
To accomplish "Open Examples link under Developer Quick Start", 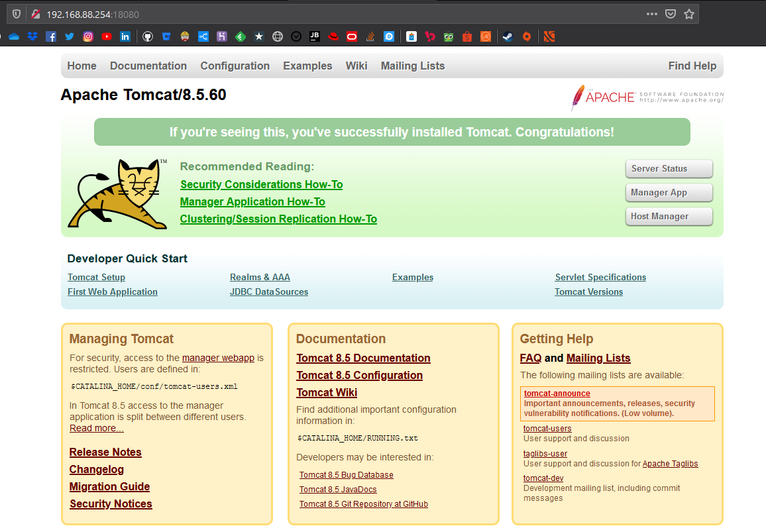I will pyautogui.click(x=413, y=277).
